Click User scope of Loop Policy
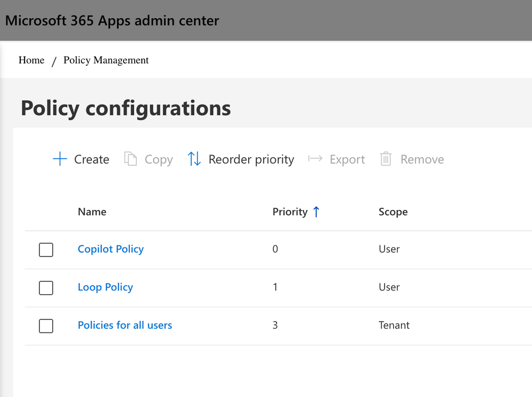 (x=389, y=287)
